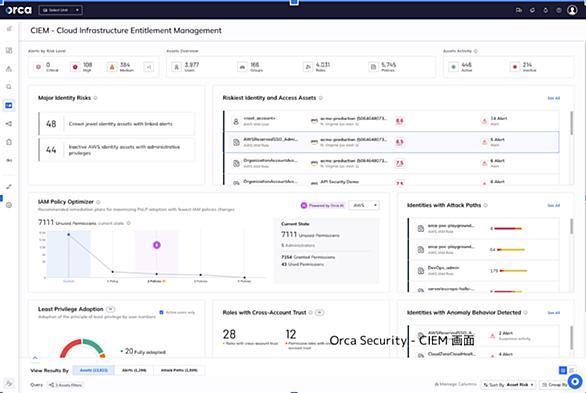Click the Identities with Attack Paths scrollbar

coord(571,226)
